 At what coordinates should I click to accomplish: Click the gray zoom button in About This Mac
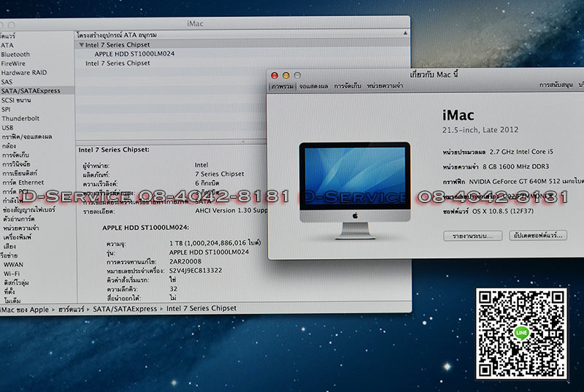297,76
